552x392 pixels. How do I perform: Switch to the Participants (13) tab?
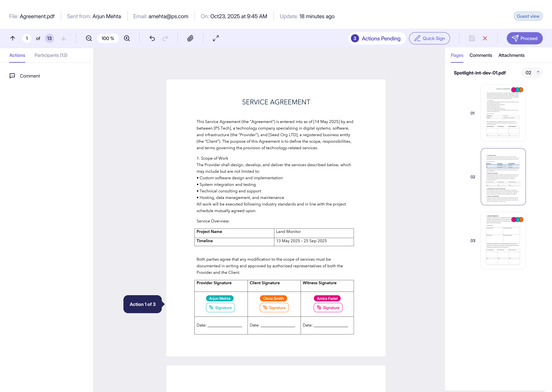click(51, 55)
